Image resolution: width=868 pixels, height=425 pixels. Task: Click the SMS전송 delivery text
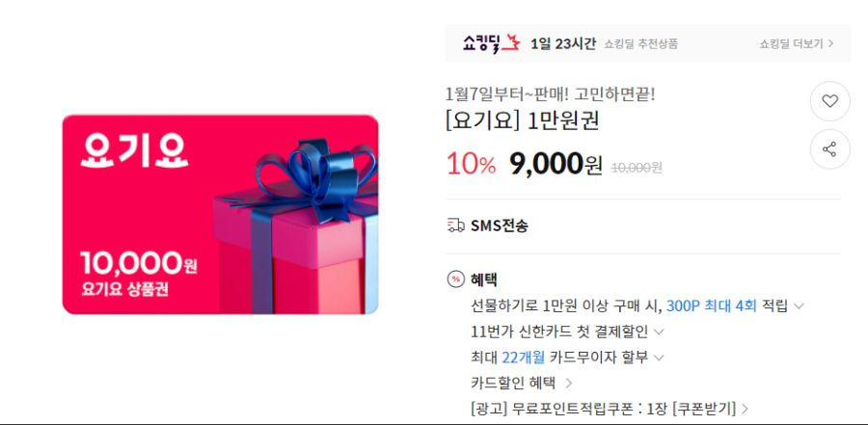point(500,226)
